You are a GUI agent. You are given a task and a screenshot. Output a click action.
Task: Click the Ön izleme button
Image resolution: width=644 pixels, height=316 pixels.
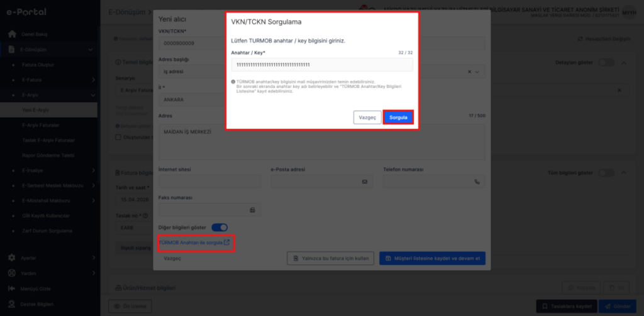click(130, 306)
